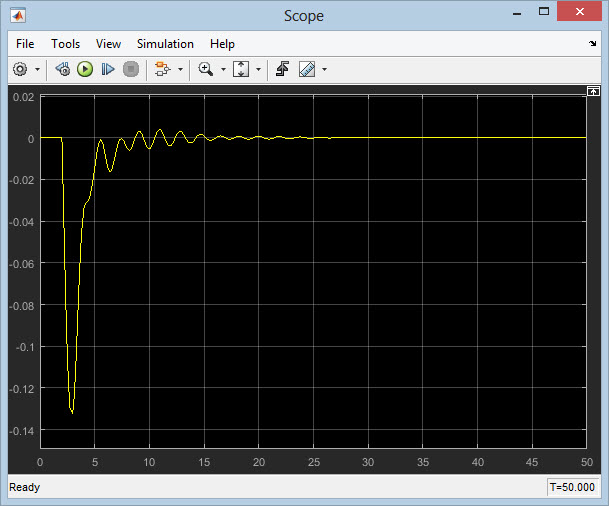Open the Tools menu
Screen dimensions: 609x506
pos(65,44)
